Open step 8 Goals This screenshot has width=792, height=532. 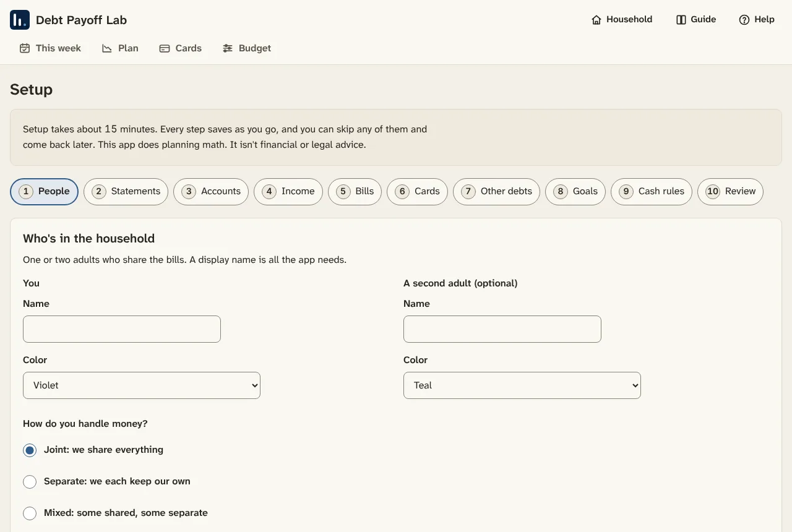575,192
